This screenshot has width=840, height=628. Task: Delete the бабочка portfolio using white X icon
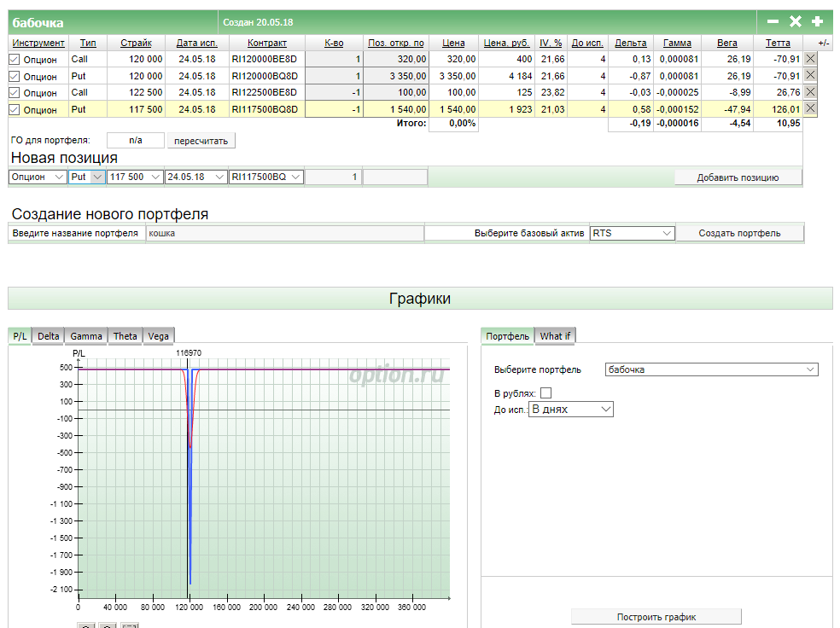(x=795, y=21)
